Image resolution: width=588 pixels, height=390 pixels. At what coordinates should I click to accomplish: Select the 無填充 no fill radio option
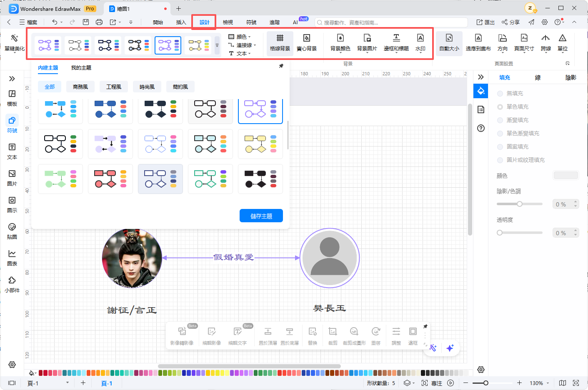[x=500, y=94]
